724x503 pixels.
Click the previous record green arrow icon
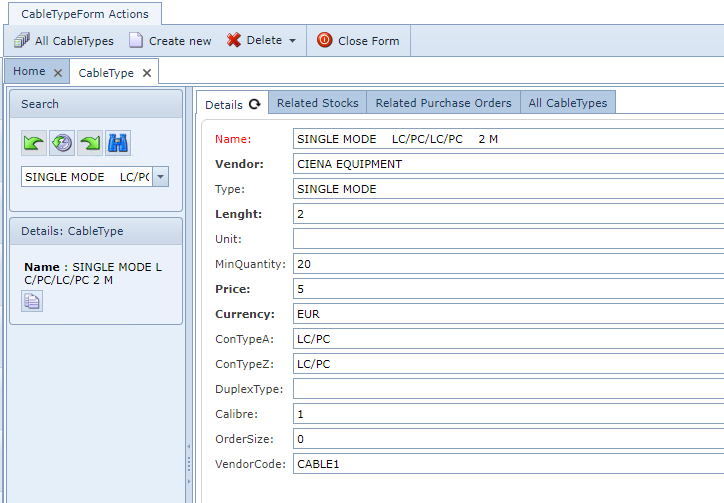point(34,143)
